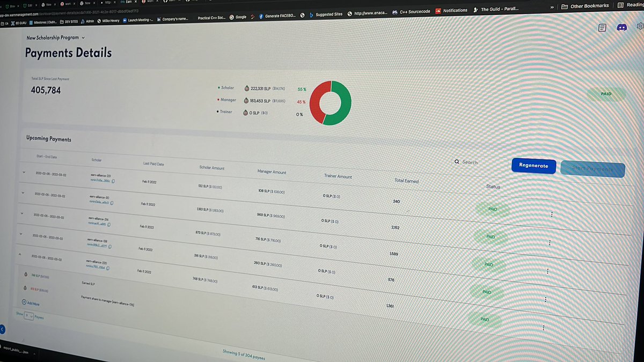This screenshot has width=644, height=362.
Task: Switch to the Earn browser tab
Action: pos(129,2)
